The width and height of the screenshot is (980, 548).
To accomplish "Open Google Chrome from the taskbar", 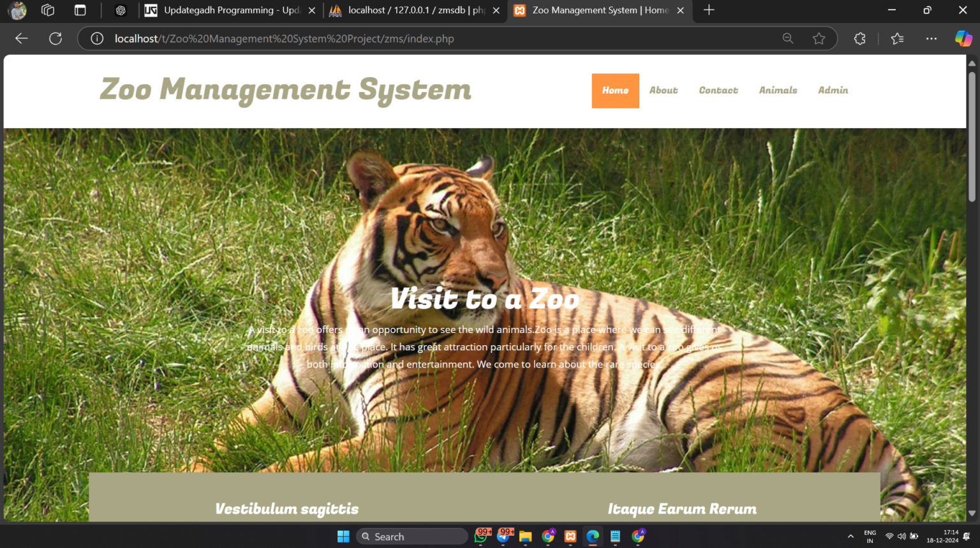I will click(547, 536).
